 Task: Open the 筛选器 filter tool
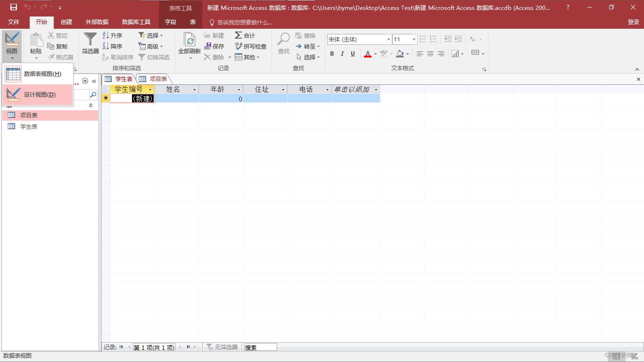coord(90,43)
